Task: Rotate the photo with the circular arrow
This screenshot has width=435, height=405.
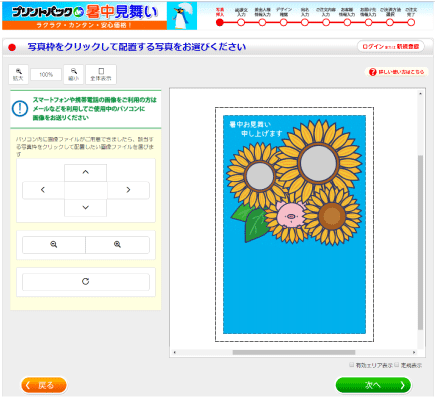Action: pos(86,282)
